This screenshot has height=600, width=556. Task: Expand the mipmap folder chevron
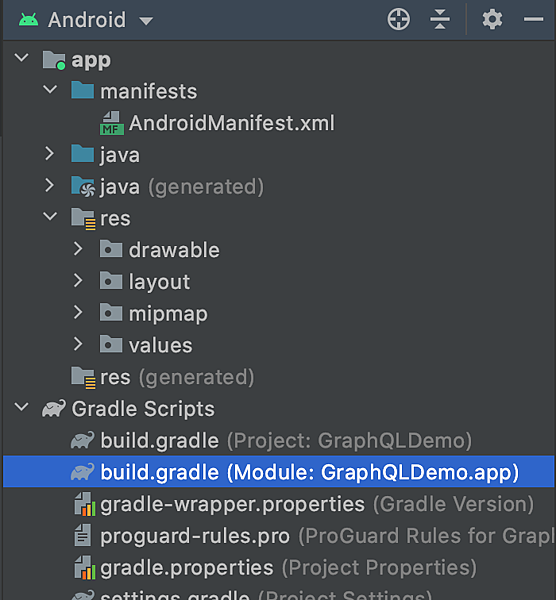click(78, 312)
